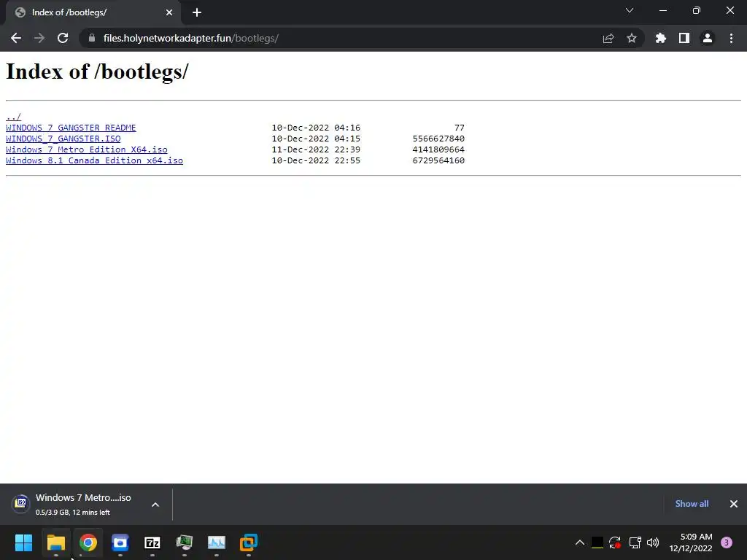Click the sync tray icon with red dot
The image size is (747, 560).
point(615,542)
